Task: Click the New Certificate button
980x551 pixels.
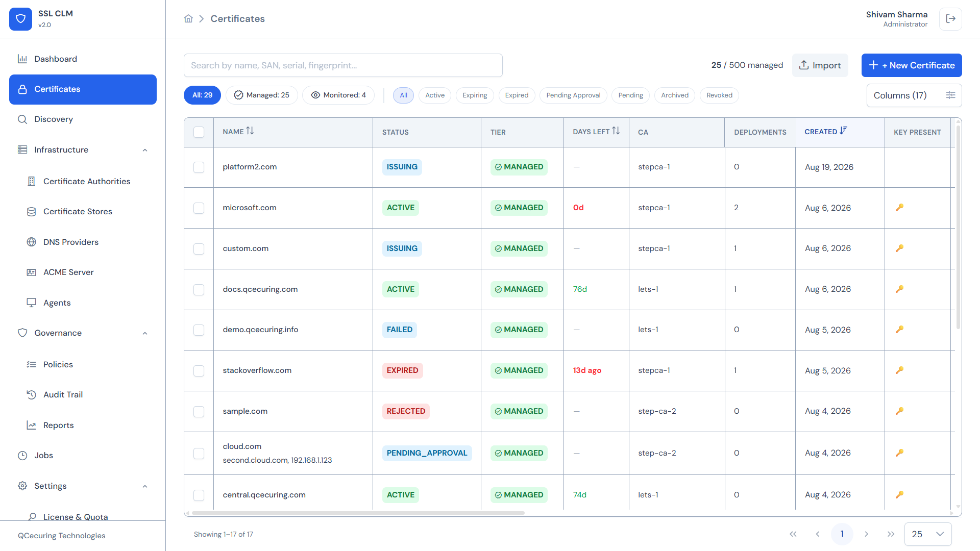Action: coord(912,65)
